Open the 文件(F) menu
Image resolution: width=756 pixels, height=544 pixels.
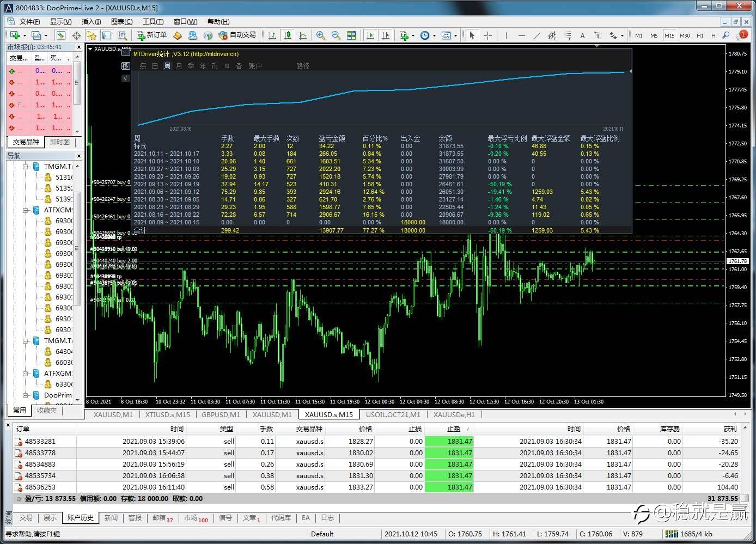(x=29, y=22)
